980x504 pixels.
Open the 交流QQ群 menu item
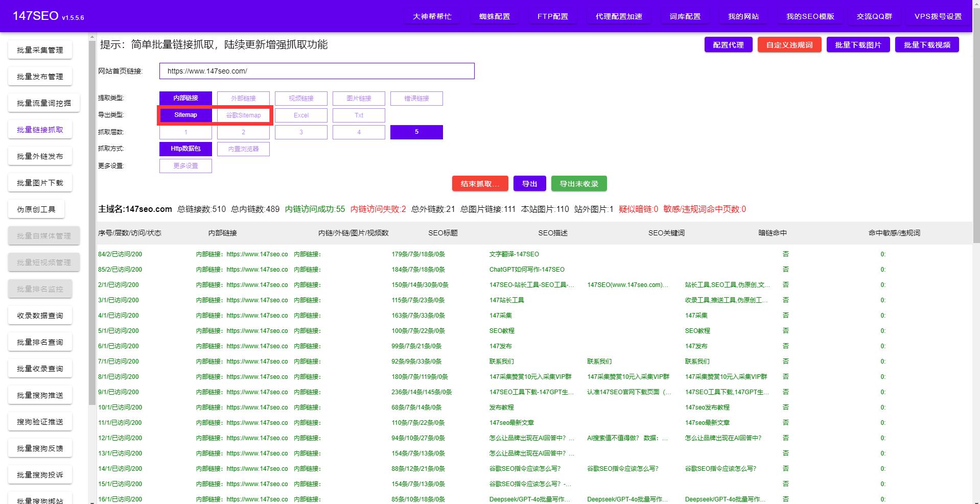point(874,16)
